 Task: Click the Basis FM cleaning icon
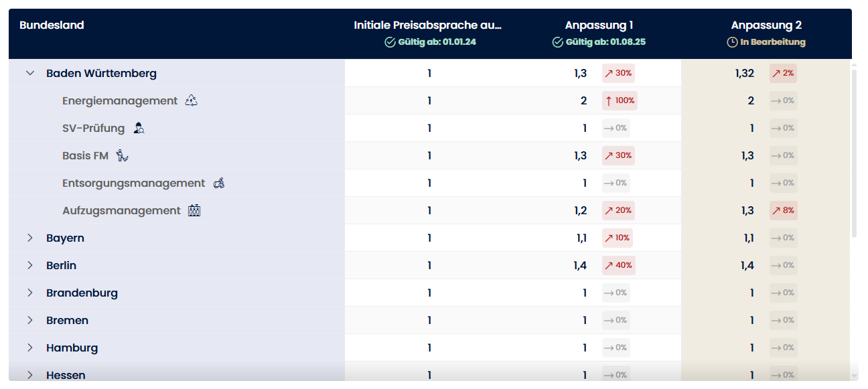[x=122, y=155]
